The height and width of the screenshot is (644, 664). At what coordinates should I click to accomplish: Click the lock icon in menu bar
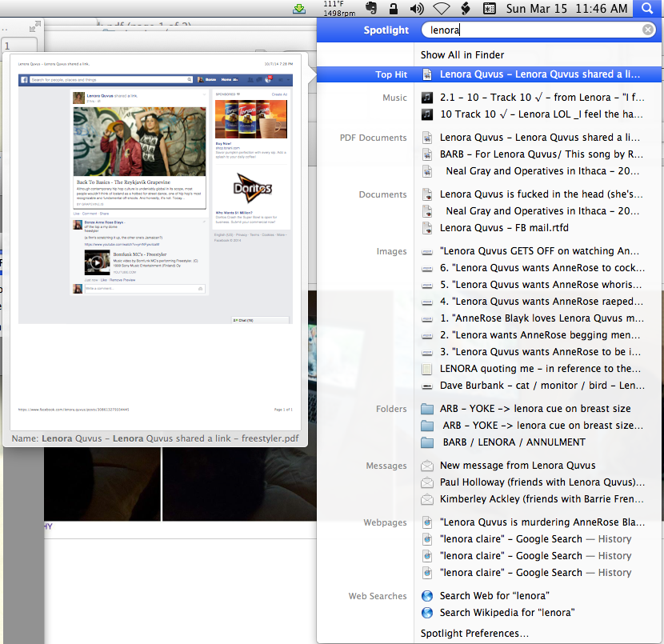click(393, 9)
